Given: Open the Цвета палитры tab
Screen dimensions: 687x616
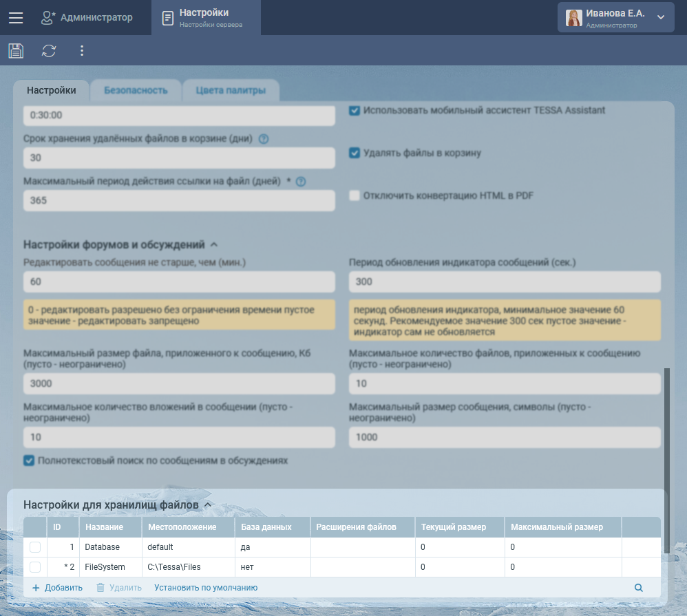Looking at the screenshot, I should click(x=230, y=90).
